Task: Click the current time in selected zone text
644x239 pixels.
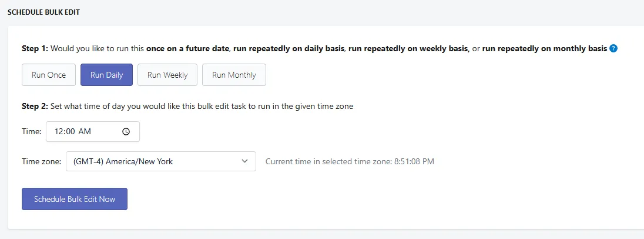Action: click(350, 162)
